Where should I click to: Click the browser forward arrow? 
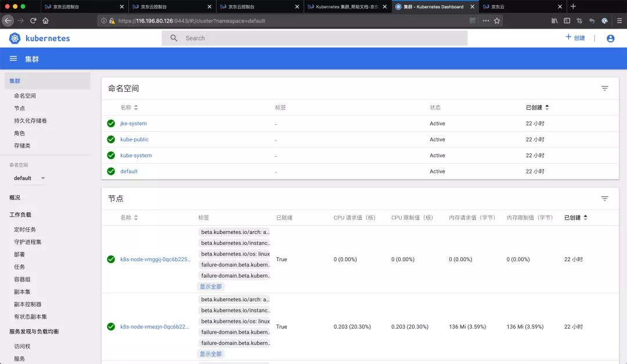21,21
